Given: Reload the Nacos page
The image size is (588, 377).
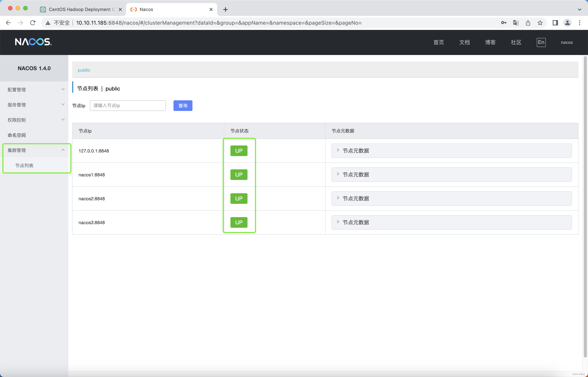Looking at the screenshot, I should pos(33,23).
